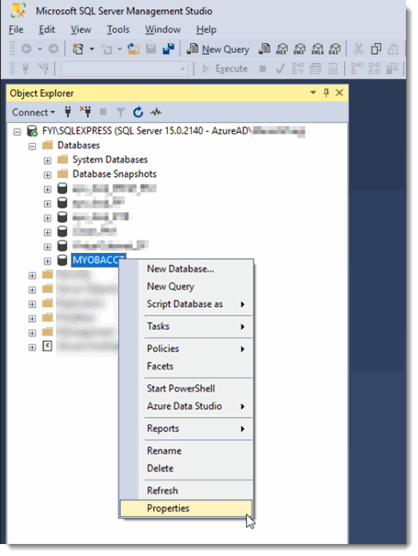Screen dimensions: 418x556
Task: Click the Copy toolbar icon
Action: tap(376, 49)
